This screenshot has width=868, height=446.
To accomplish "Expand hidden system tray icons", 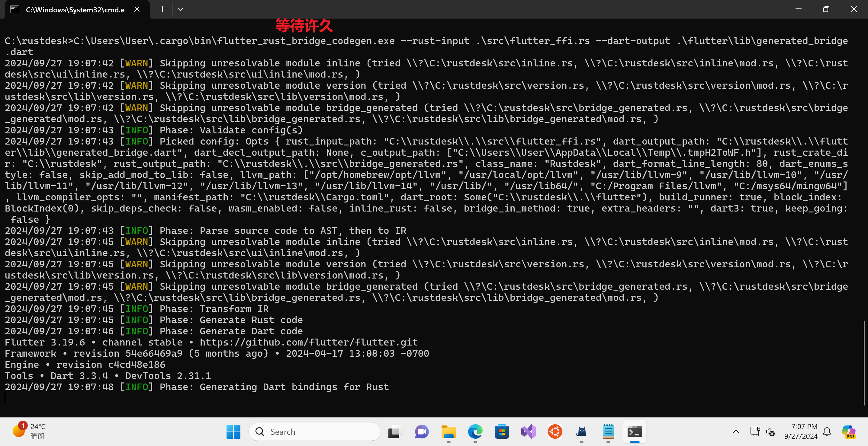I will tap(736, 432).
